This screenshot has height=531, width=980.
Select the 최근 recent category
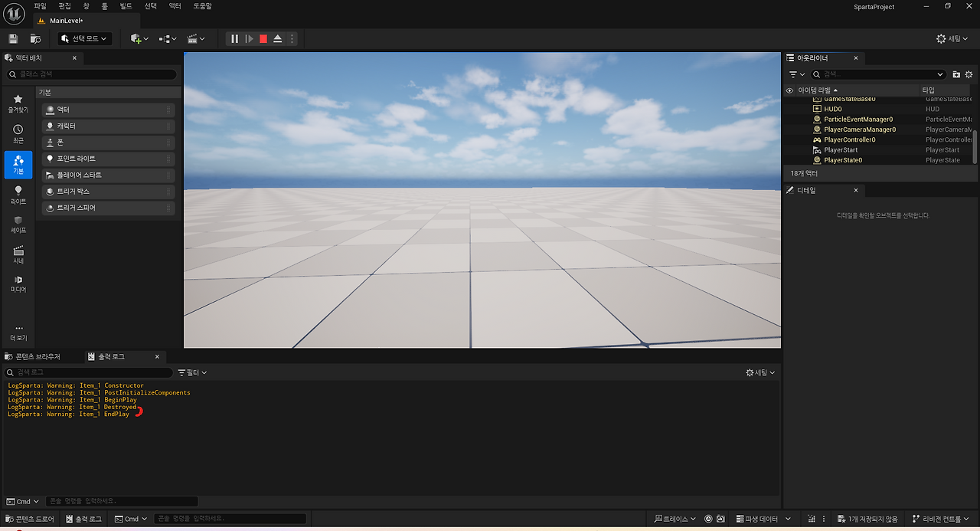18,134
